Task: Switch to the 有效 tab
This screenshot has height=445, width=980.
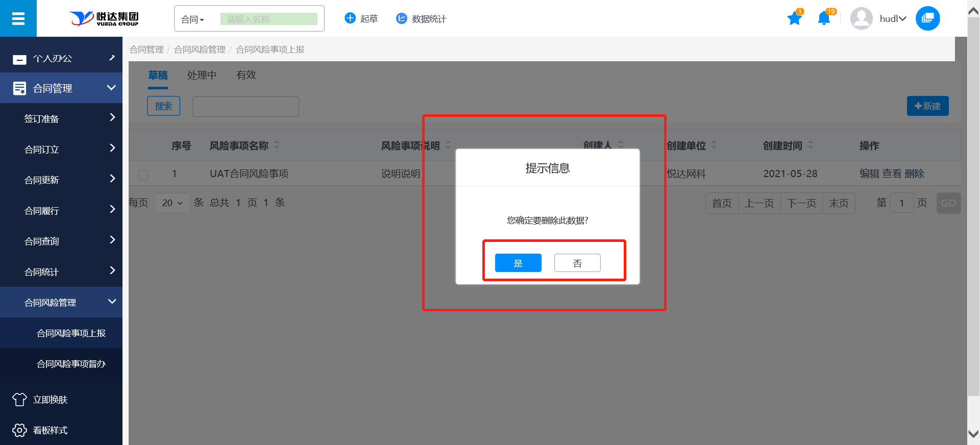Action: click(x=246, y=75)
